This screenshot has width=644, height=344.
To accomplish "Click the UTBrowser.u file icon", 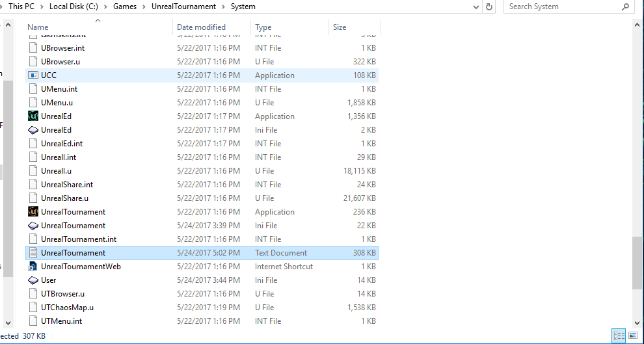I will (x=33, y=293).
